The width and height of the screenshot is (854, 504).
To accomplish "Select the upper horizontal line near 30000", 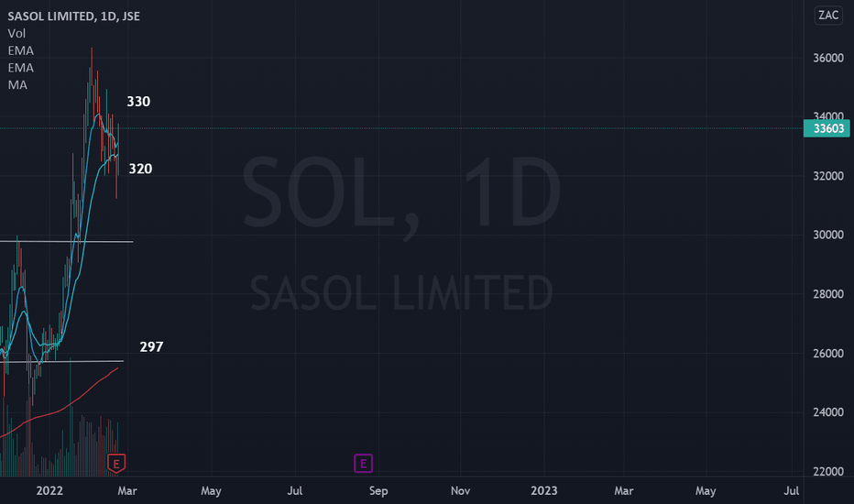I will (x=67, y=241).
